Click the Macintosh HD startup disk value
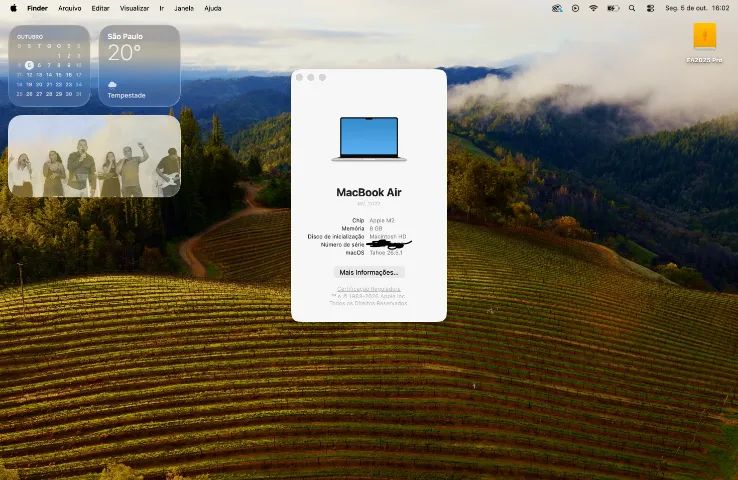 tap(388, 236)
